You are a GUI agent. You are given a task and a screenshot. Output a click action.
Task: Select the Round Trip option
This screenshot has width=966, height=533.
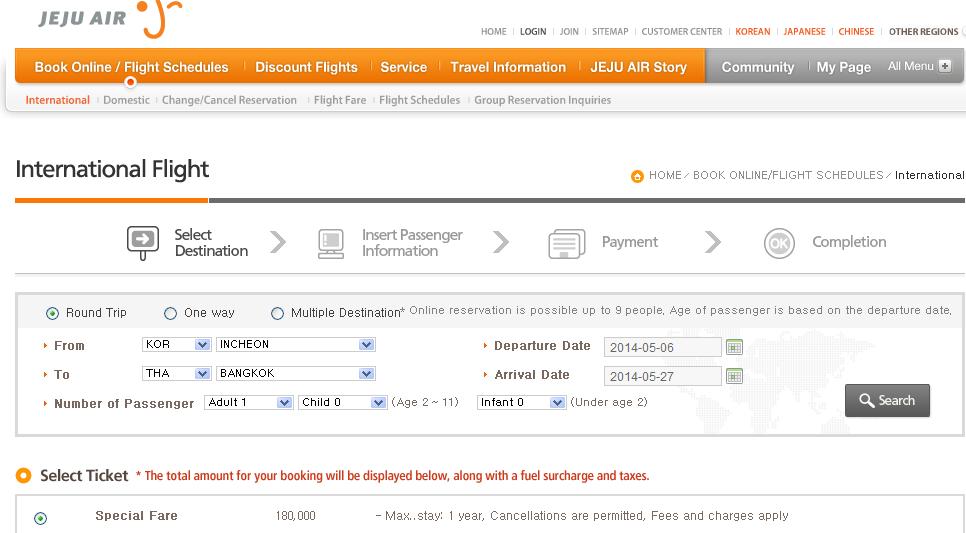point(52,313)
